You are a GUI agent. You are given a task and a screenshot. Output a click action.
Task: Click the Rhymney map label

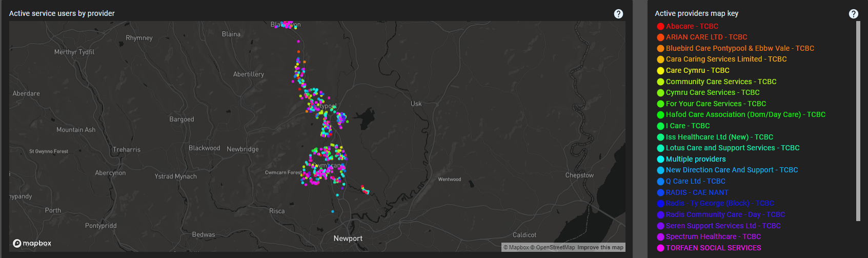click(x=139, y=38)
